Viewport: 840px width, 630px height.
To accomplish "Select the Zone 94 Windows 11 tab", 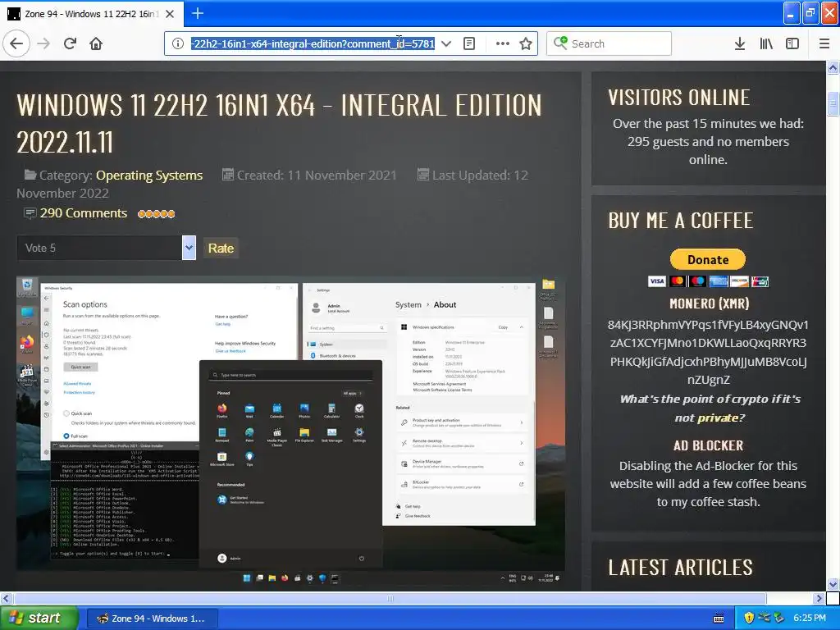I will [x=92, y=14].
